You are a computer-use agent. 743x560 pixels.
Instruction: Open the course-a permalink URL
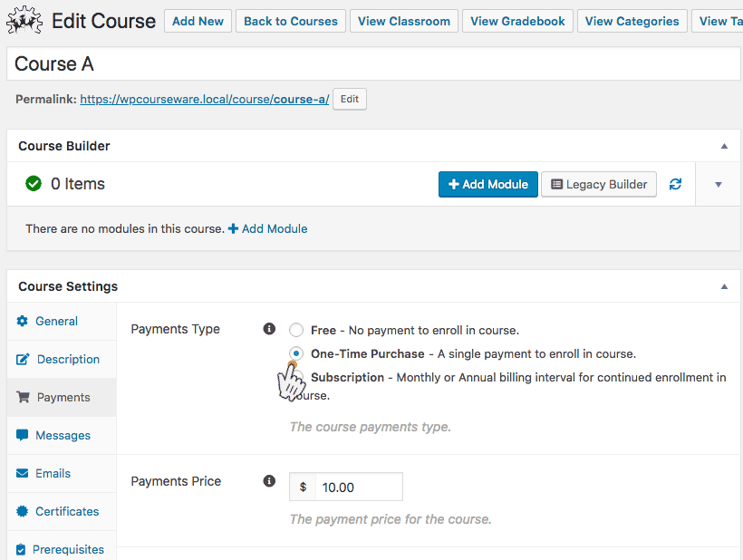(204, 99)
